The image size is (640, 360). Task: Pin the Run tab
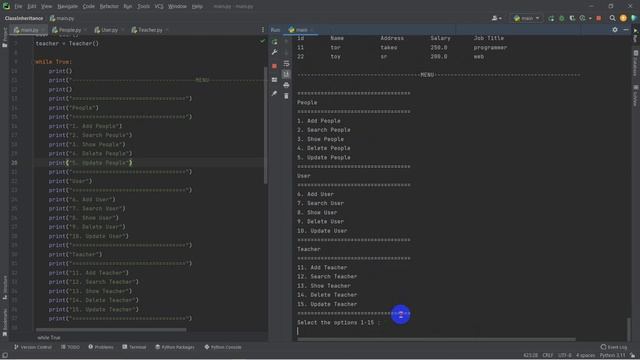[x=275, y=93]
